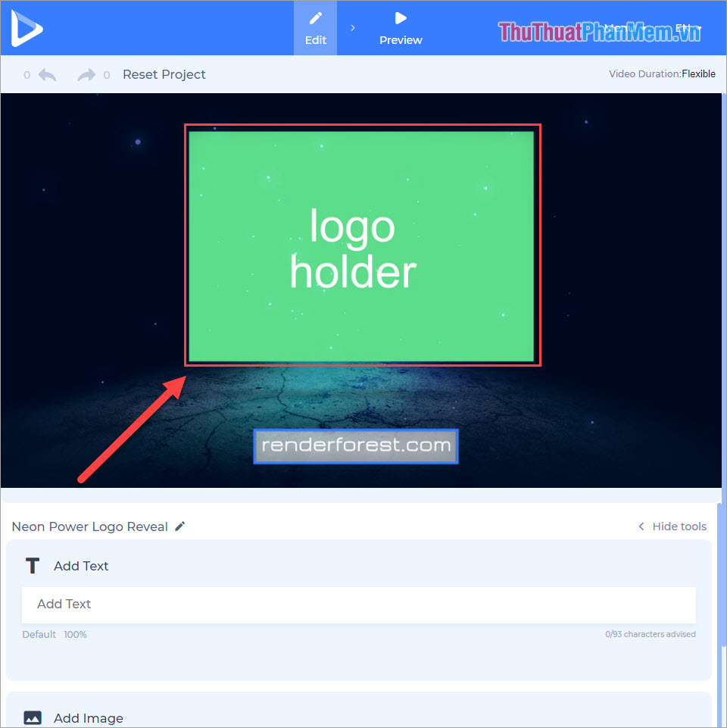Rename project using the pencil icon
727x728 pixels.
point(180,526)
